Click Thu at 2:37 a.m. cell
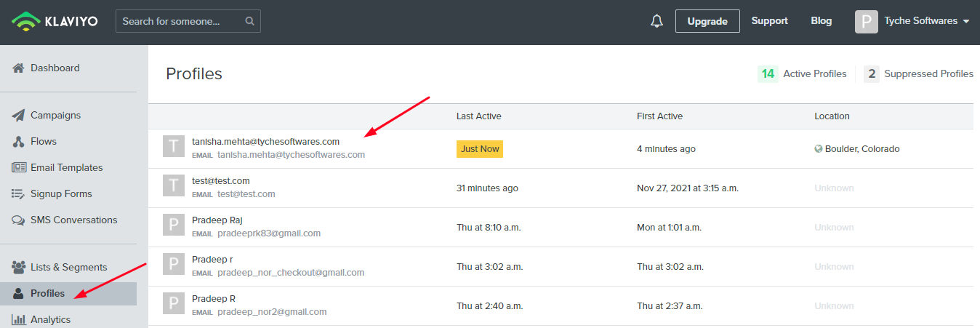The width and height of the screenshot is (980, 328). pyautogui.click(x=669, y=306)
